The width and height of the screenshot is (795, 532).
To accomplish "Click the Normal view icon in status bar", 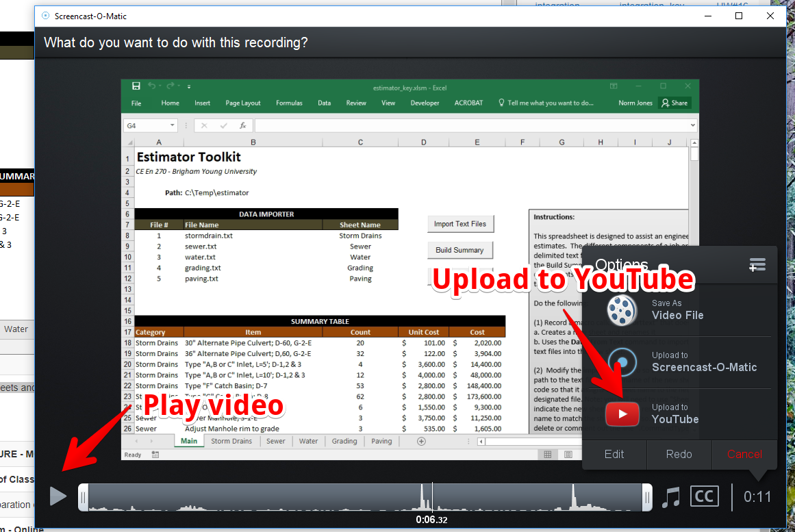I will [548, 455].
